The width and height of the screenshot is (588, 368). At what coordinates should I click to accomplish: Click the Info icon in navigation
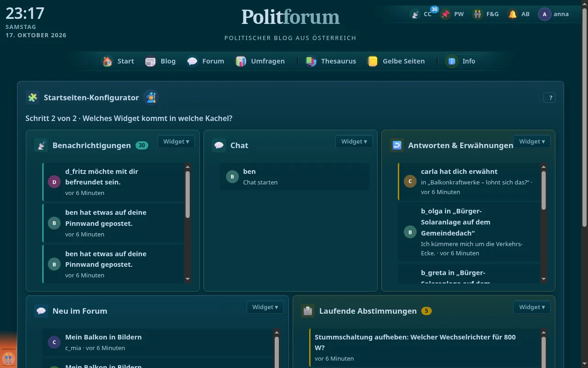coord(452,61)
